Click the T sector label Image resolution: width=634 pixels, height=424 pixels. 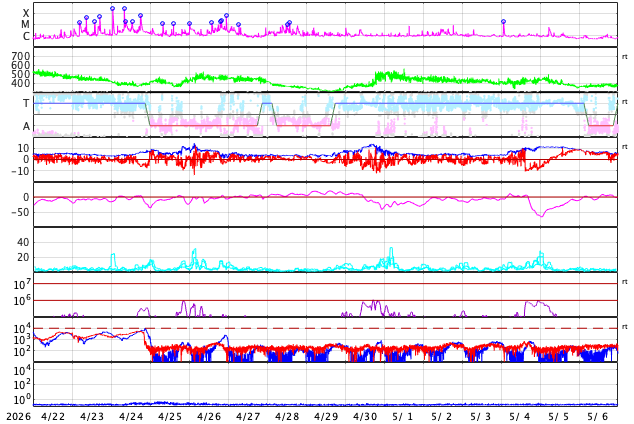26,103
